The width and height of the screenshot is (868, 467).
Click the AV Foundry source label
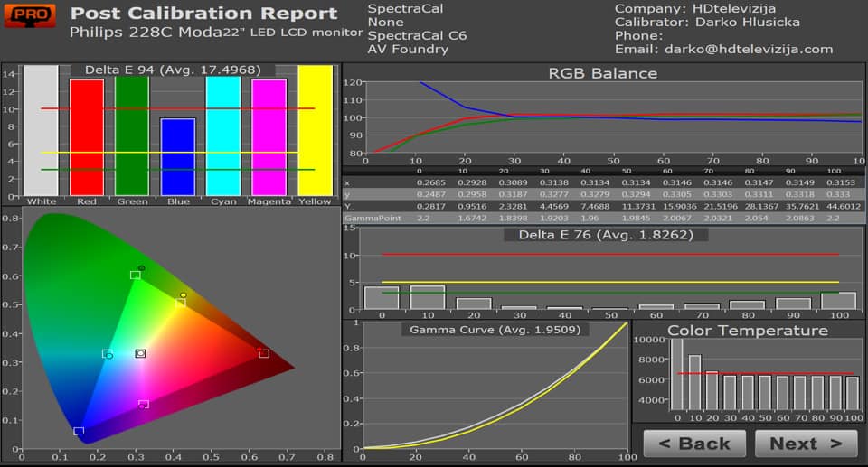click(408, 50)
